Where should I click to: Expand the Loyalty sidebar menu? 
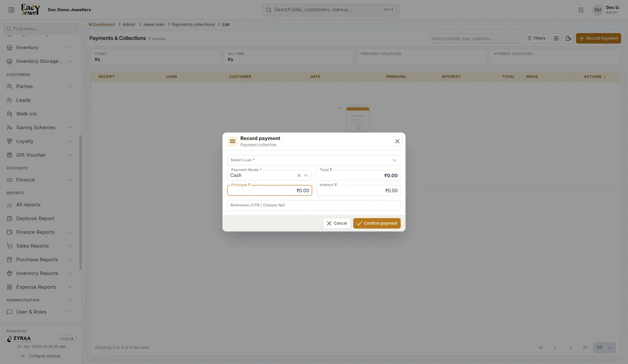tap(39, 141)
